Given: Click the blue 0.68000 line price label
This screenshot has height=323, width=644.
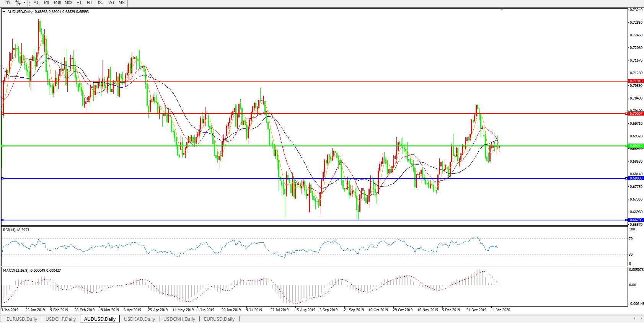Looking at the screenshot, I should [x=636, y=178].
